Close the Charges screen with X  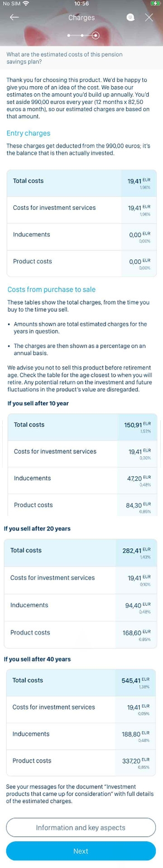point(149,17)
